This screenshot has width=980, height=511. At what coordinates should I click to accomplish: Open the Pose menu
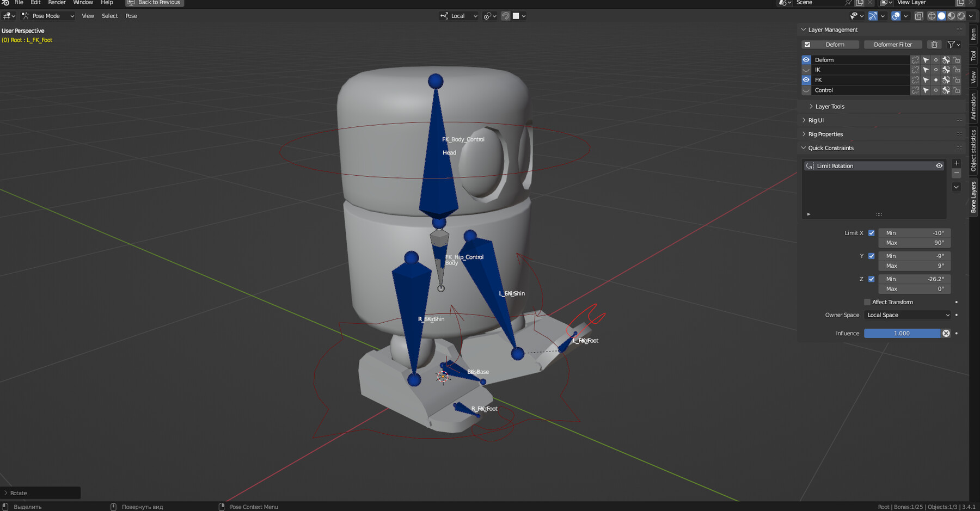pos(131,16)
